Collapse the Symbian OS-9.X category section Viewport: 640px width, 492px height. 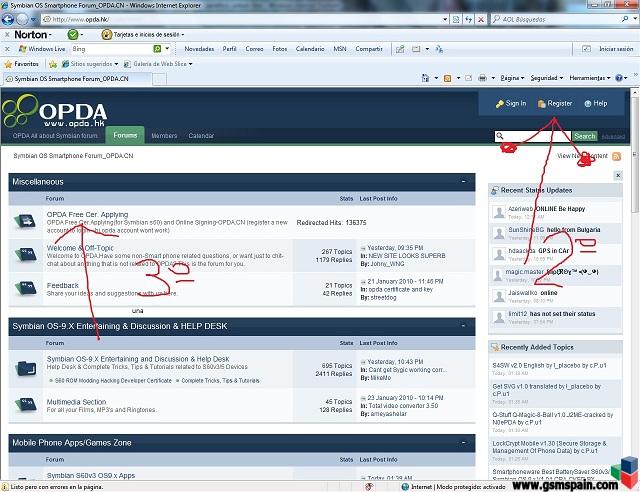pyautogui.click(x=463, y=326)
